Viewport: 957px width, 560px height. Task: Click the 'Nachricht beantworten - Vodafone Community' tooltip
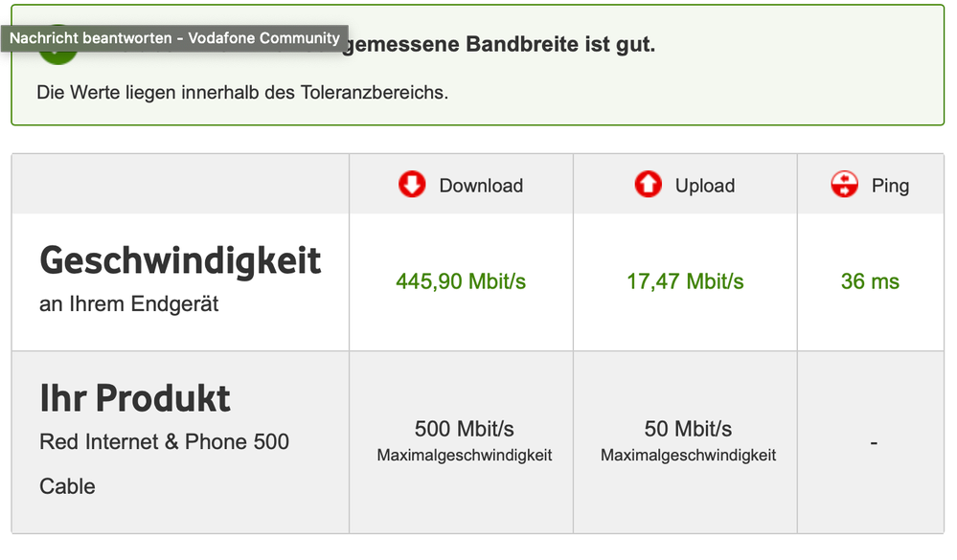pyautogui.click(x=174, y=38)
